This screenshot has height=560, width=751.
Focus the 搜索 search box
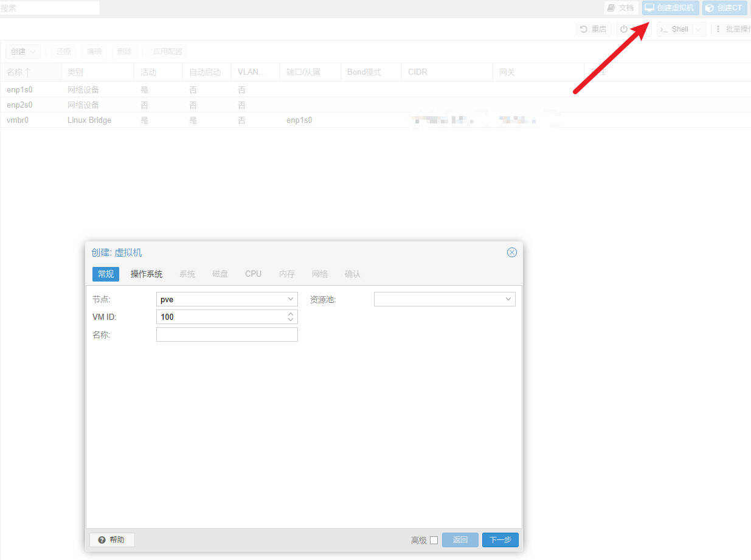[50, 8]
